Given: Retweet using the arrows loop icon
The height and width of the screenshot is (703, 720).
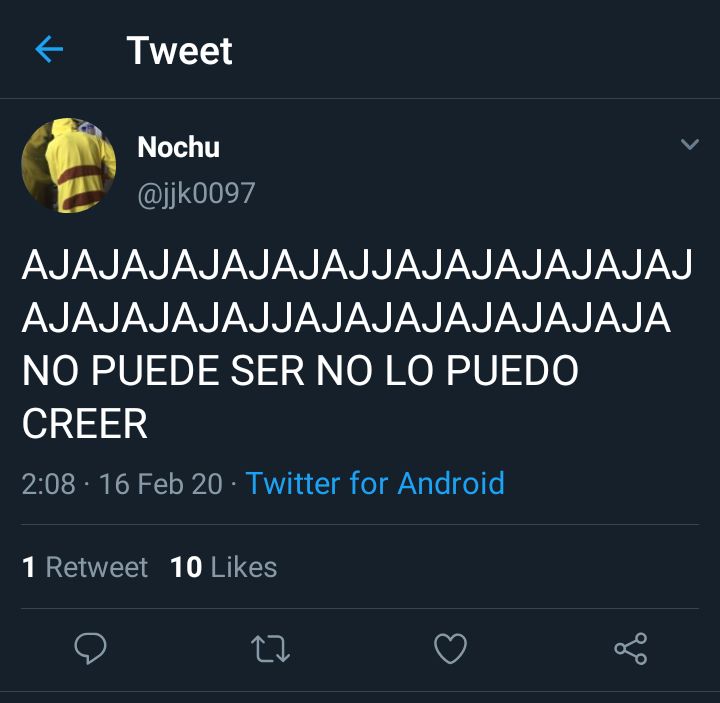Looking at the screenshot, I should (x=270, y=649).
